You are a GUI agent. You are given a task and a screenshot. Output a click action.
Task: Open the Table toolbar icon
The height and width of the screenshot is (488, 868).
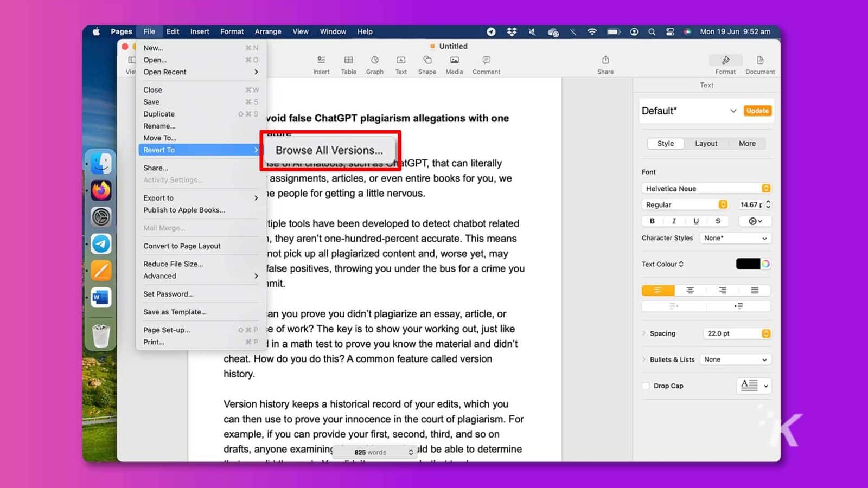(348, 60)
